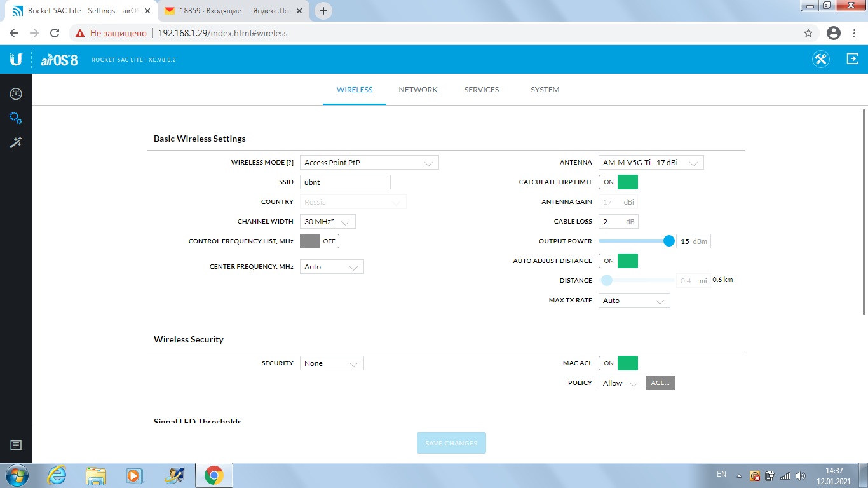Click the disabled Country dropdown
This screenshot has height=488, width=868.
[353, 202]
